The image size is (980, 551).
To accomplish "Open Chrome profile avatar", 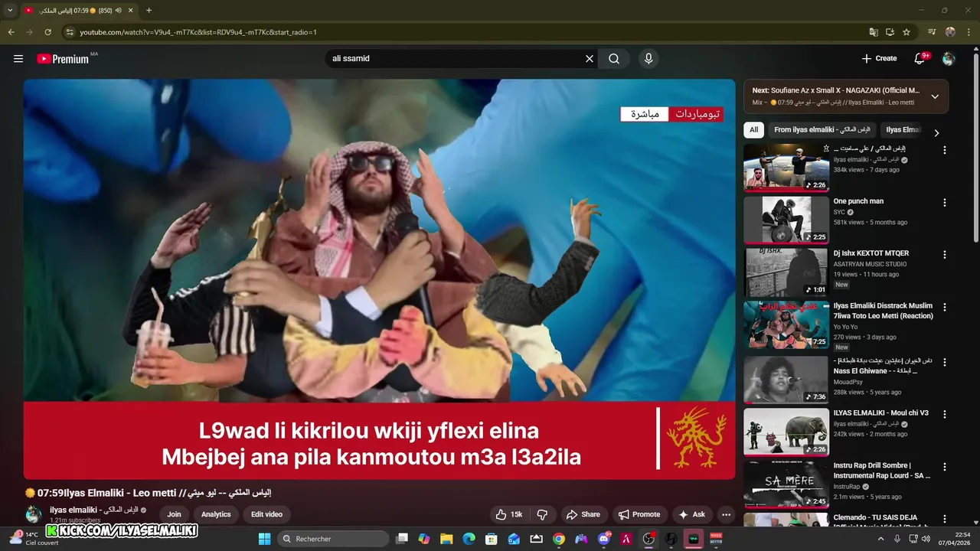I will 950,32.
